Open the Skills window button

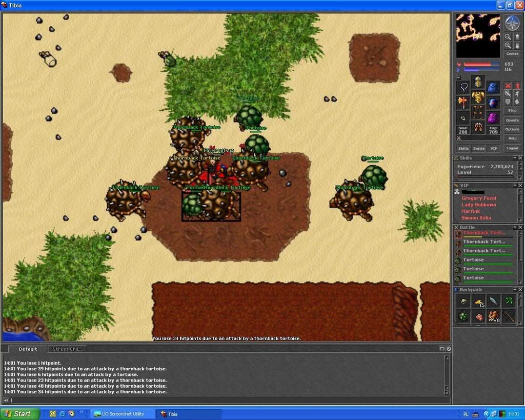click(463, 148)
